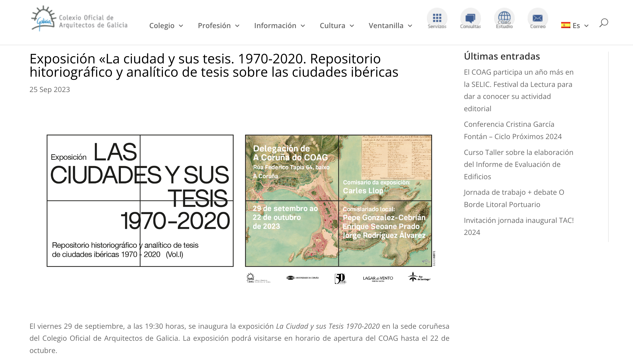Click the Universidade da Coruña logo
This screenshot has height=364, width=633.
click(x=302, y=278)
